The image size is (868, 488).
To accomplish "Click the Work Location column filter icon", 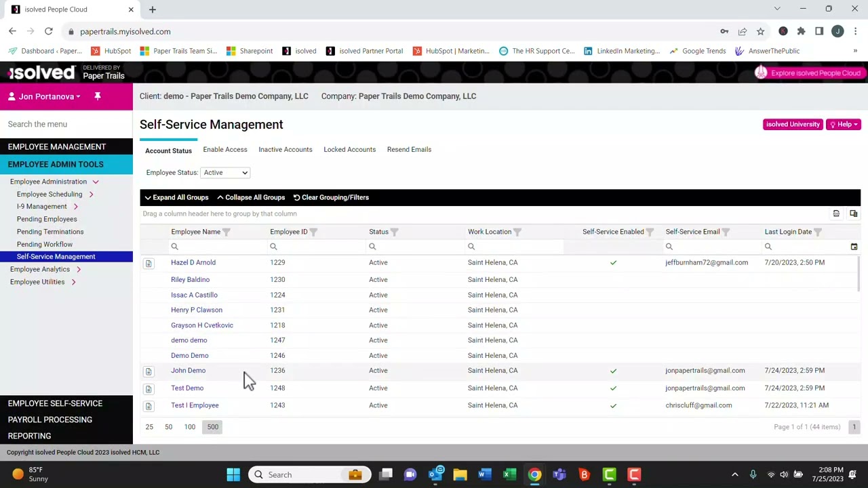I will [x=517, y=232].
